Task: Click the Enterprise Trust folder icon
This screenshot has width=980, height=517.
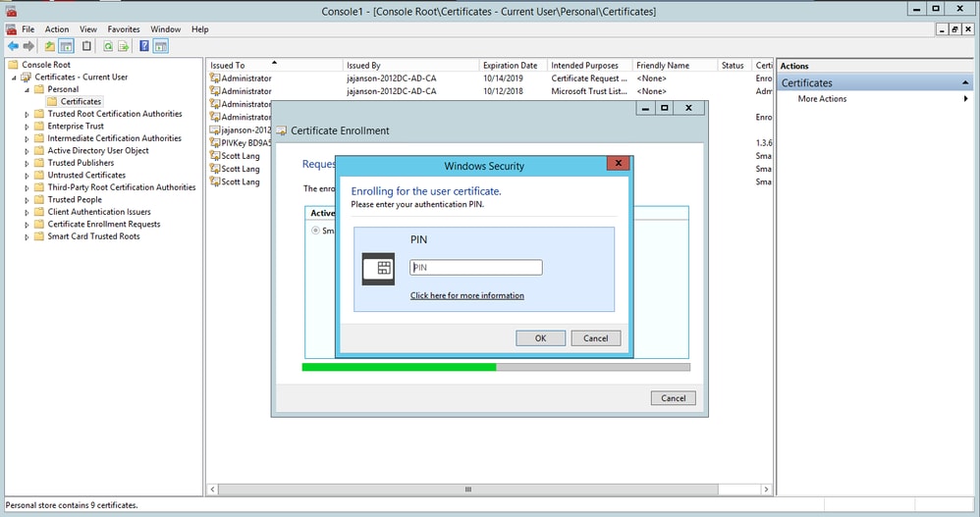Action: point(39,126)
